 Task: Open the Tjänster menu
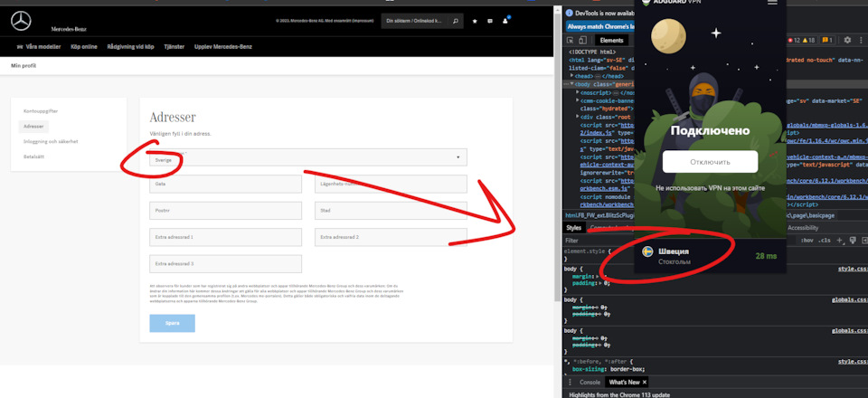(175, 47)
